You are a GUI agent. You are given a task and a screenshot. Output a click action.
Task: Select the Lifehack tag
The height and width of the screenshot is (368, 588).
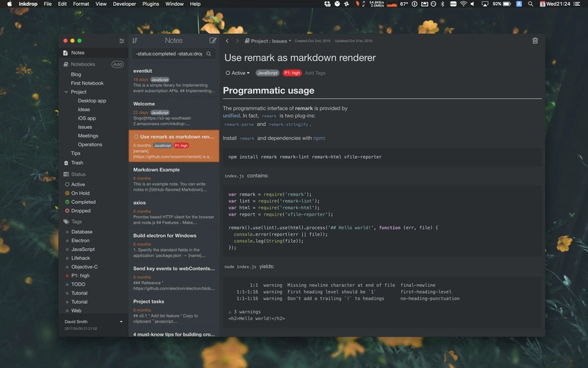pyautogui.click(x=80, y=258)
